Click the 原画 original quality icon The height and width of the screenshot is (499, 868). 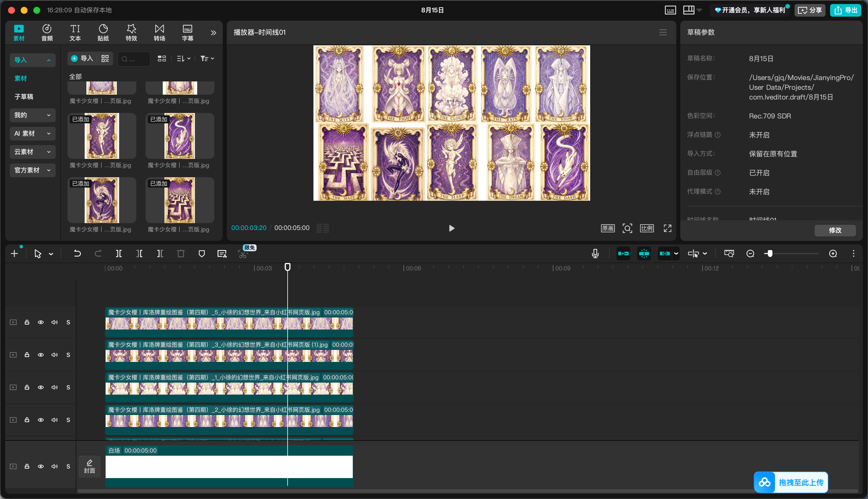coord(608,228)
